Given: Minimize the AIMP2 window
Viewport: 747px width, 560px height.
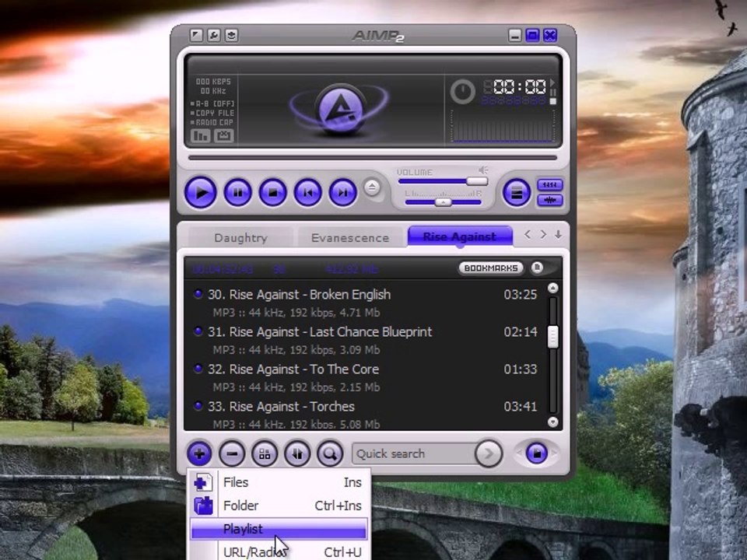Looking at the screenshot, I should pyautogui.click(x=514, y=35).
